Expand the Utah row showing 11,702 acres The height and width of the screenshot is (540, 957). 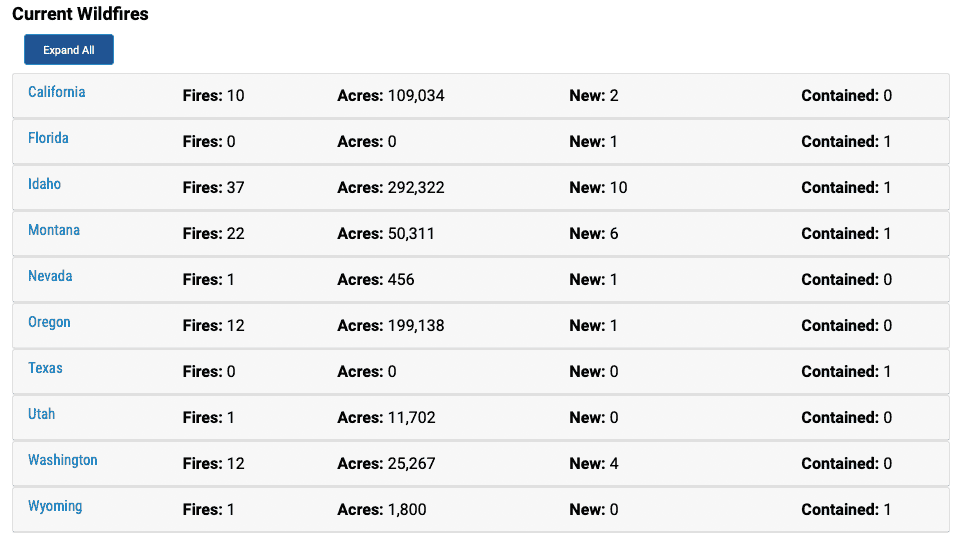pyautogui.click(x=481, y=418)
